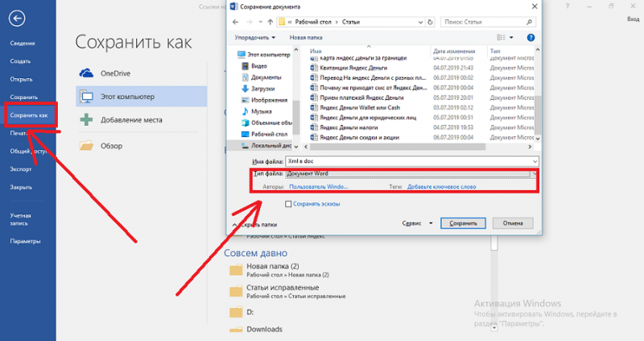Select Этот компьютер in navigation tree
The image size is (644, 341).
[x=264, y=54]
